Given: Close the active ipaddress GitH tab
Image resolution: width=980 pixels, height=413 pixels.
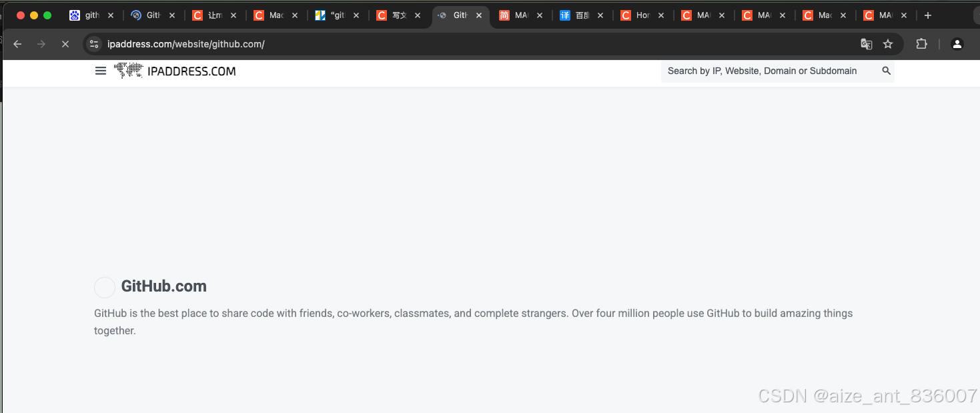Looking at the screenshot, I should tap(479, 15).
